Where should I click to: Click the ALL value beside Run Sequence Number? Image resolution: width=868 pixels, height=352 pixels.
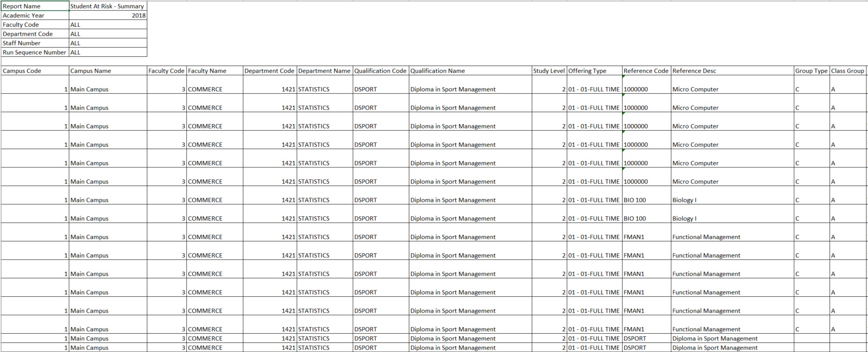click(108, 52)
